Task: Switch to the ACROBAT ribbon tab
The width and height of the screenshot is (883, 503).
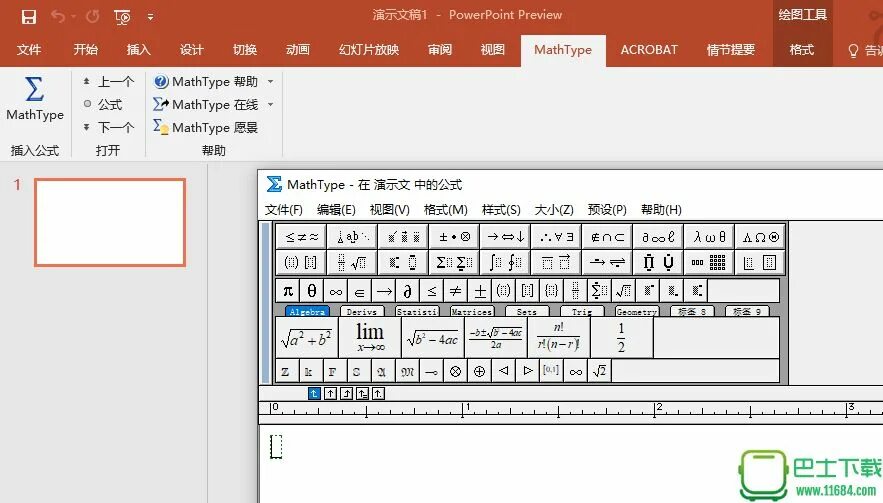Action: tap(649, 50)
